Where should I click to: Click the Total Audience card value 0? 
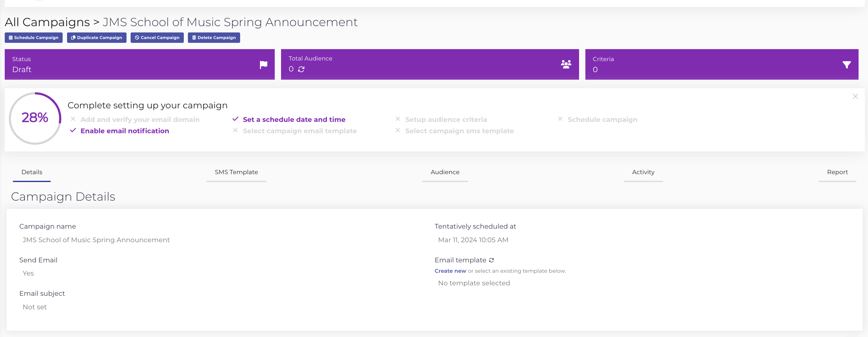291,69
